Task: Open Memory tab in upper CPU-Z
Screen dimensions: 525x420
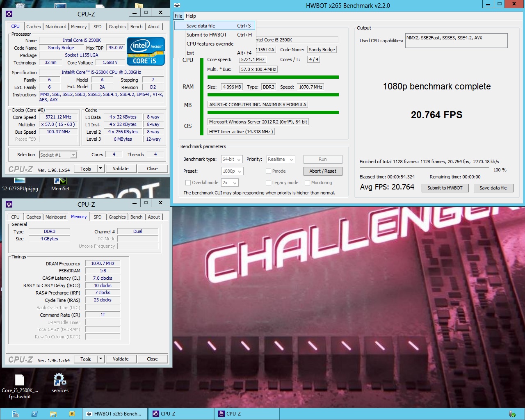Action: click(x=79, y=27)
